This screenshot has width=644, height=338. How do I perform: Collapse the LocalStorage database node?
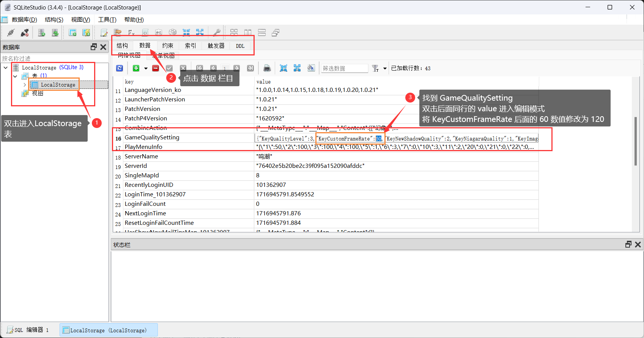(x=6, y=68)
